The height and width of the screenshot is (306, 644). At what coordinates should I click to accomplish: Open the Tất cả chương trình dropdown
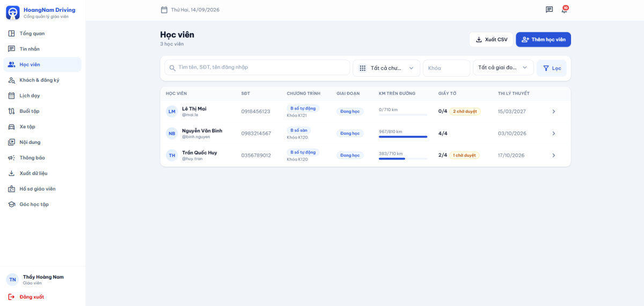coord(386,68)
